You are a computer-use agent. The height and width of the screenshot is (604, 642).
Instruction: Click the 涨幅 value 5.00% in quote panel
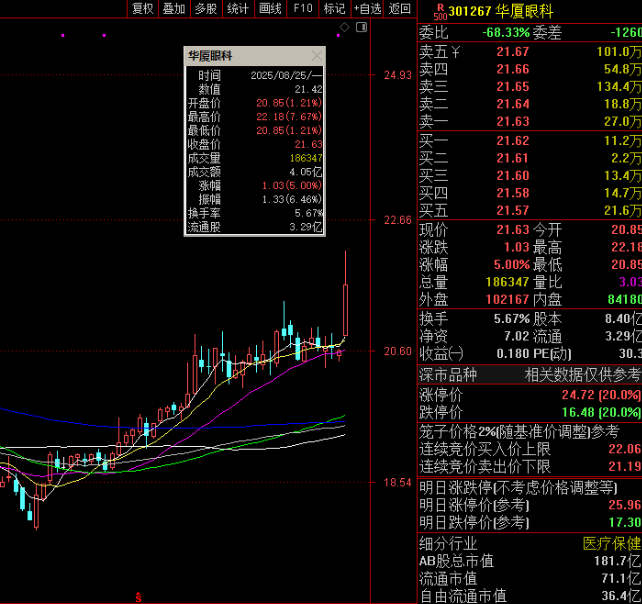(x=512, y=265)
